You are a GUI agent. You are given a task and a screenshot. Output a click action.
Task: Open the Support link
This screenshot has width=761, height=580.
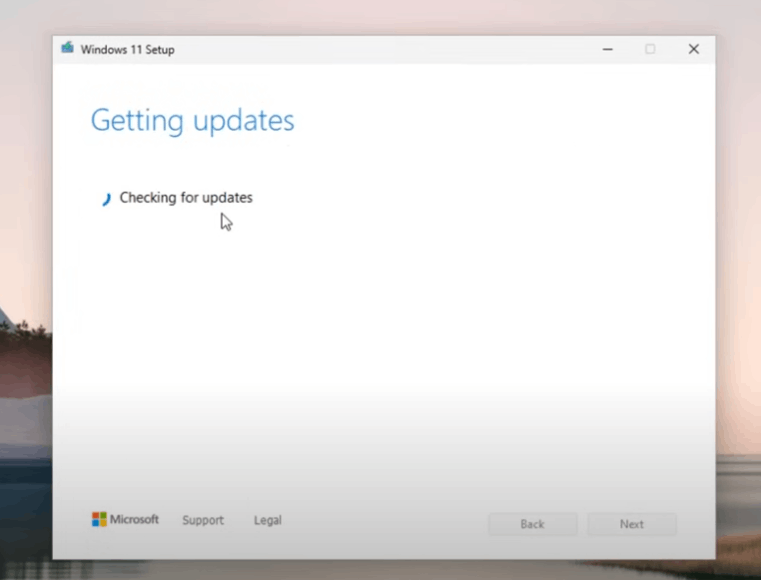[x=203, y=520]
